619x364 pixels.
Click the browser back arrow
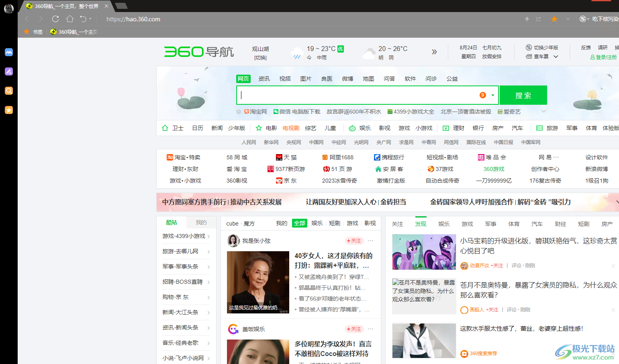point(27,19)
